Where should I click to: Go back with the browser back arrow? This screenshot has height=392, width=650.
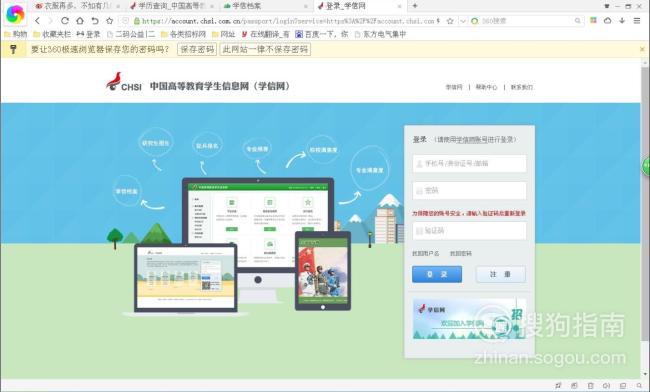(37, 20)
